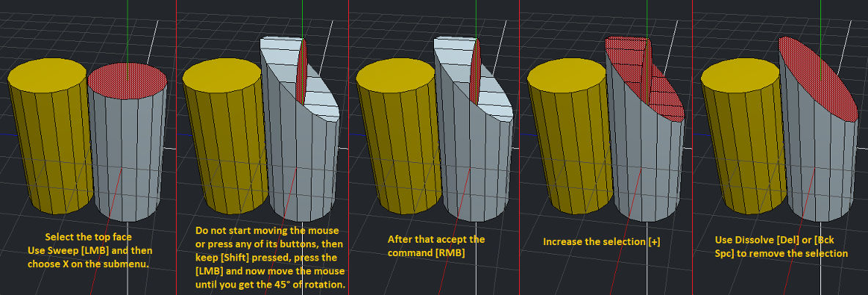Click the '[LMB] and now move the mouse' line
868x295 pixels.
pos(270,272)
